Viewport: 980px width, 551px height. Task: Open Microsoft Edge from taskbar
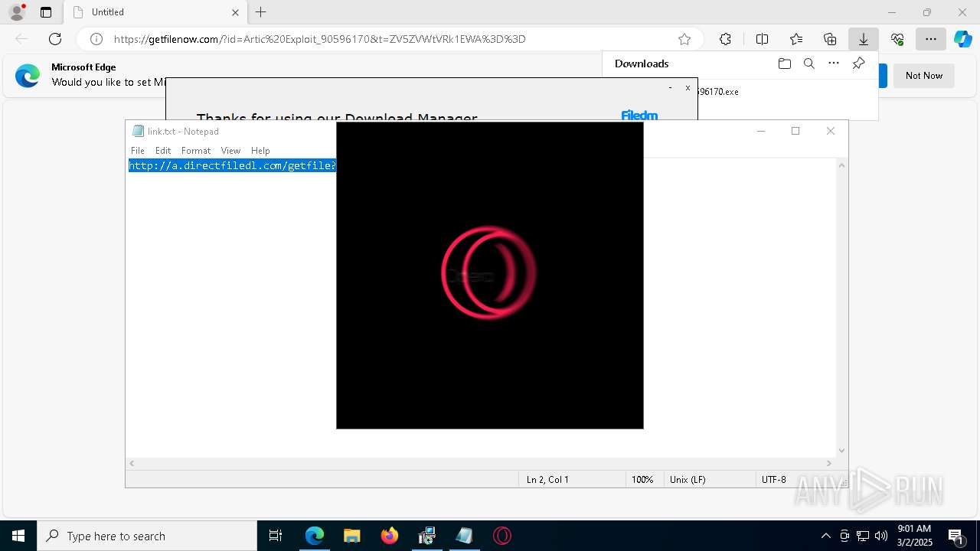pyautogui.click(x=315, y=536)
